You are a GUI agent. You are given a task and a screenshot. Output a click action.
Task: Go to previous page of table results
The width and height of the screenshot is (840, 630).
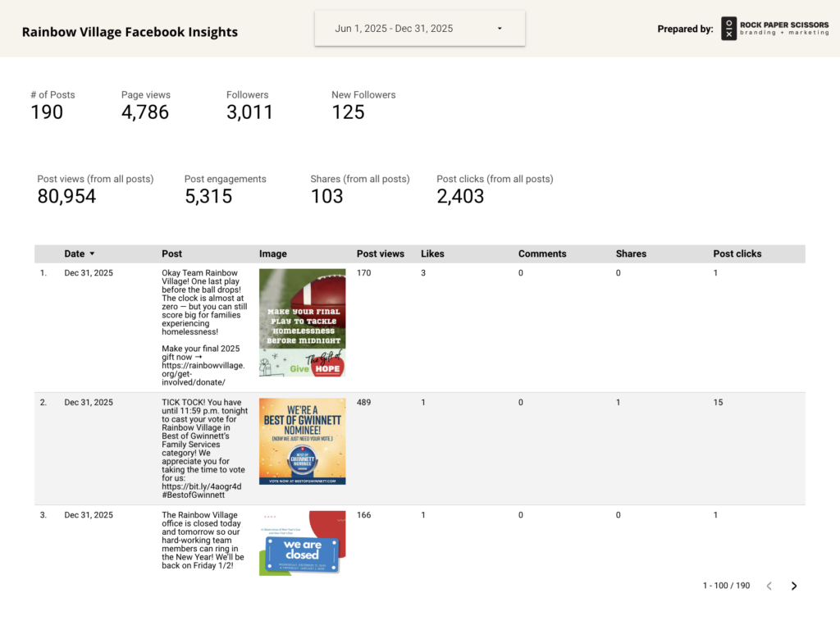[x=769, y=586]
